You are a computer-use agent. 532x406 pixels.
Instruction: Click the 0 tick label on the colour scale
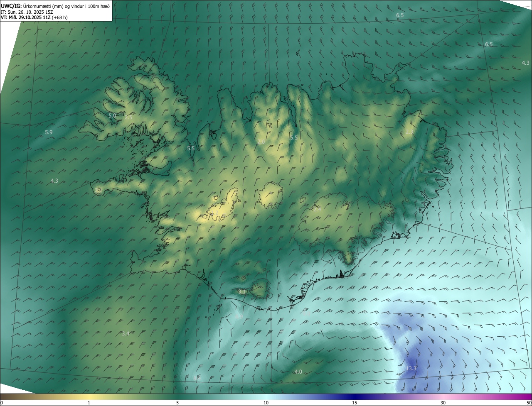click(2, 403)
